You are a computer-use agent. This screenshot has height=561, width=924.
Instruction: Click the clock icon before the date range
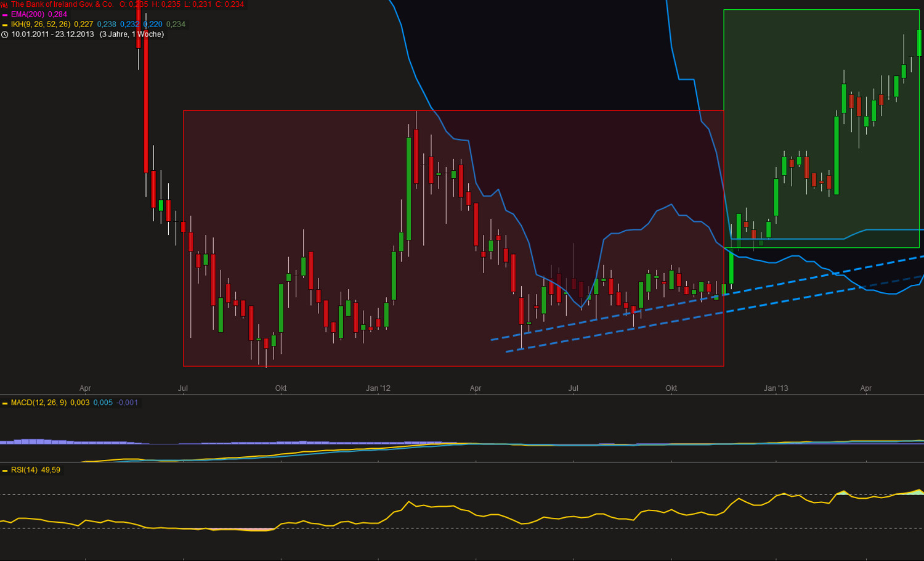point(4,35)
